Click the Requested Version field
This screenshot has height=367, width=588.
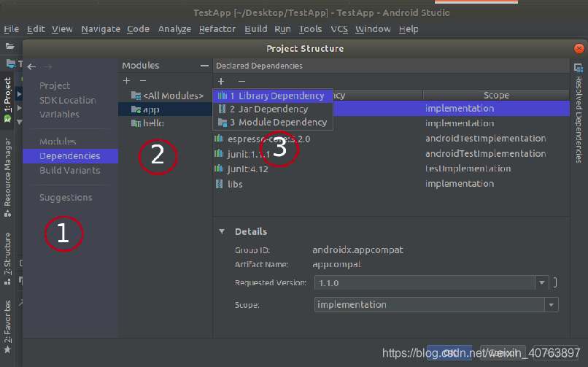(425, 282)
